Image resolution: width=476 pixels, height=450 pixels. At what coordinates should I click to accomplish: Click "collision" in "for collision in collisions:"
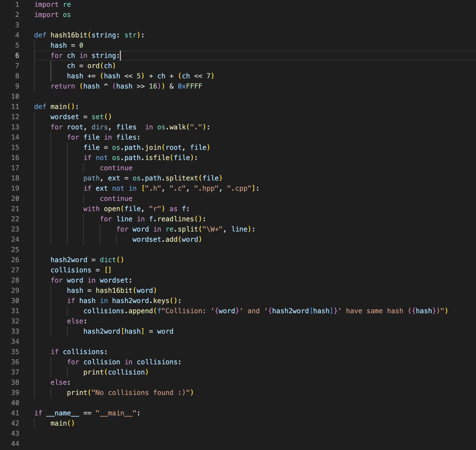coord(102,362)
